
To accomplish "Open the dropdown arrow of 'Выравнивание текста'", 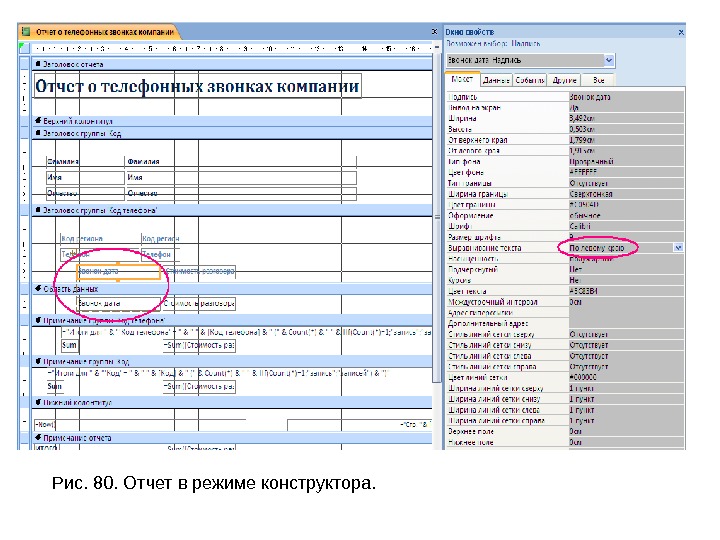I will point(678,248).
